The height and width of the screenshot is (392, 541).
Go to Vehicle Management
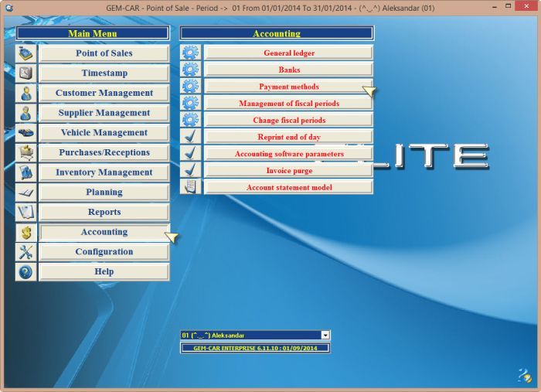point(104,133)
